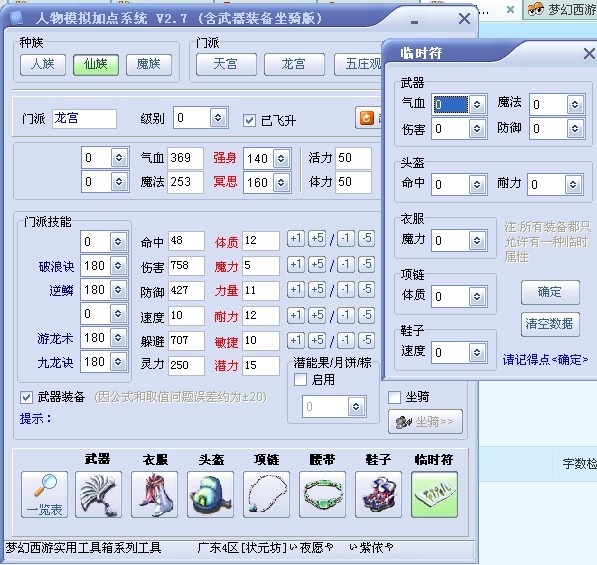Adjust the 级别 level spinner arrows
This screenshot has width=597, height=565.
click(218, 118)
